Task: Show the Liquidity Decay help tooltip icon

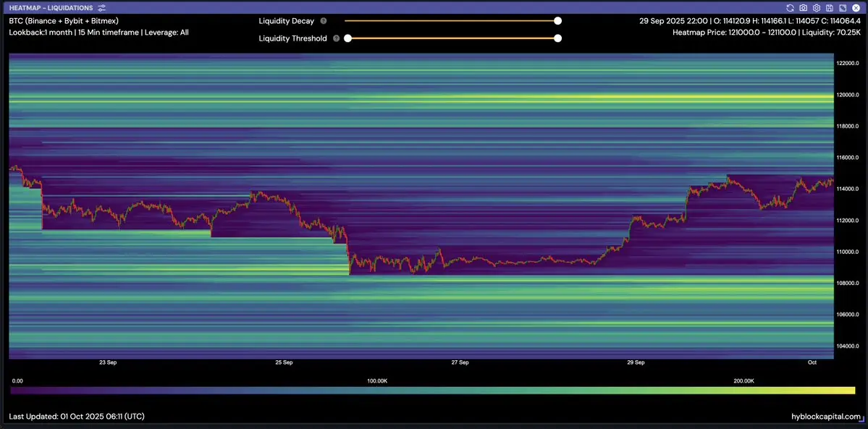Action: point(324,21)
